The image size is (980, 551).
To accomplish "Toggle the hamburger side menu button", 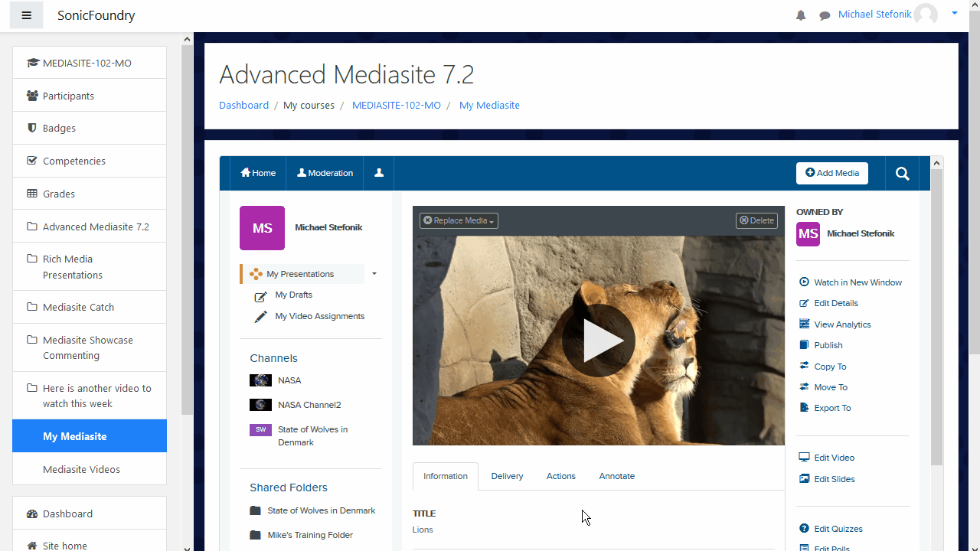I will point(26,15).
